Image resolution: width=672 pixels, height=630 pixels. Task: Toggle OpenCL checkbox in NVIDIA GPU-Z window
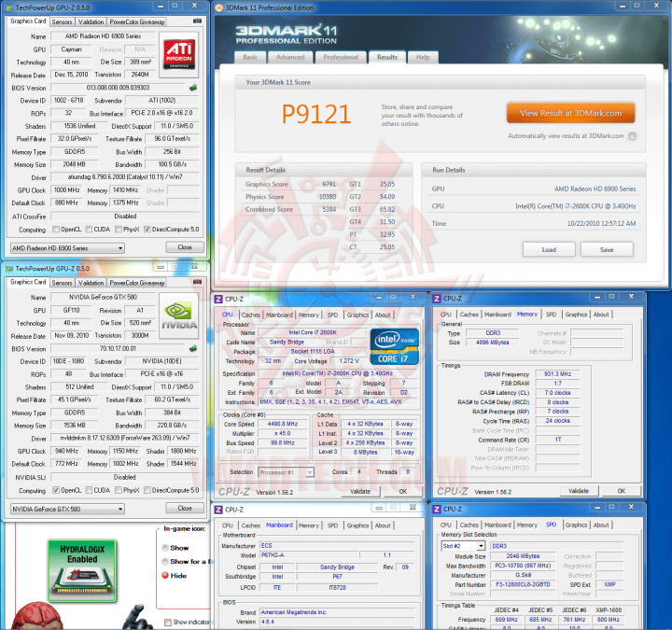56,490
